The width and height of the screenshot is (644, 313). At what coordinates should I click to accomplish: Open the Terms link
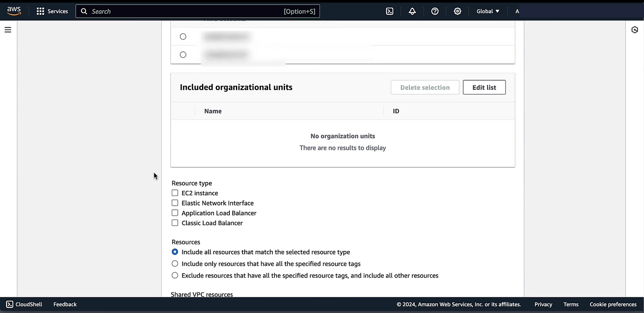(x=571, y=305)
